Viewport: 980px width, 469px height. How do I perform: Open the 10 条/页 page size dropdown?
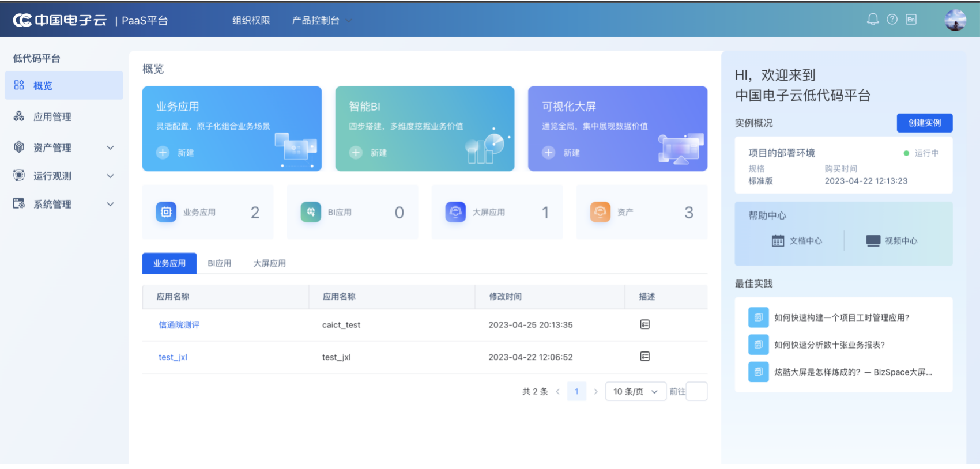[636, 391]
